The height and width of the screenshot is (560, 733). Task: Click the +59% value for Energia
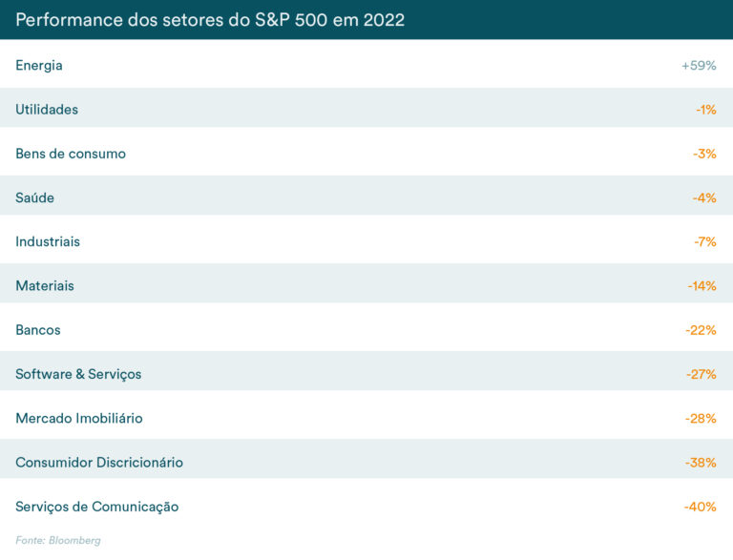699,66
